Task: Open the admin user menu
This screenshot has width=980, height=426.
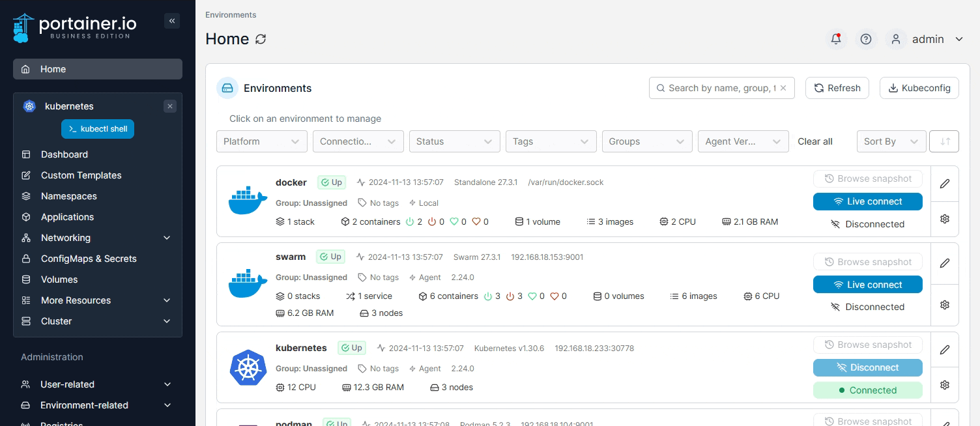Action: click(928, 39)
